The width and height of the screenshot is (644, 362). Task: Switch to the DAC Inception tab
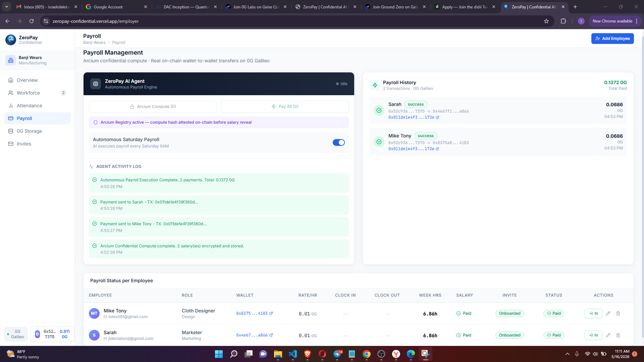point(186,7)
